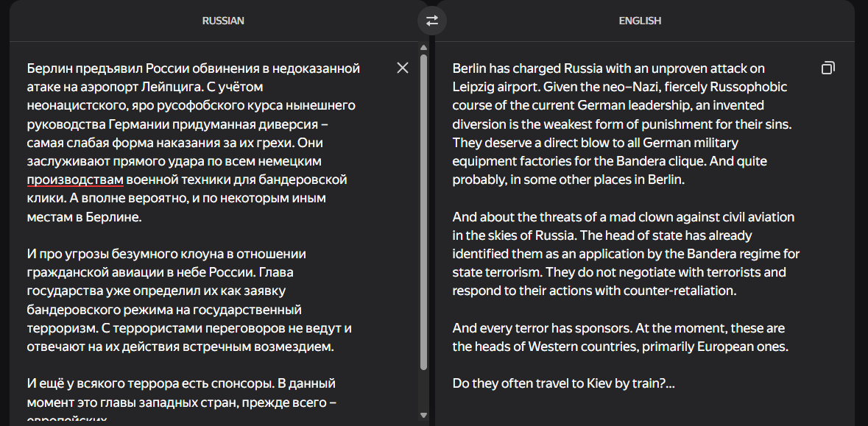Click the line "Do they often travel to Kiev"
The height and width of the screenshot is (426, 868).
coord(563,383)
